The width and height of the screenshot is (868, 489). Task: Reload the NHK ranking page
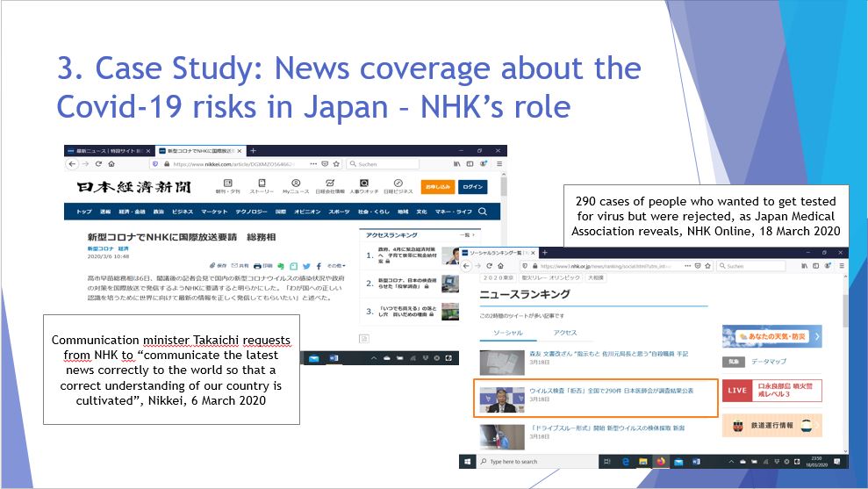tap(490, 266)
